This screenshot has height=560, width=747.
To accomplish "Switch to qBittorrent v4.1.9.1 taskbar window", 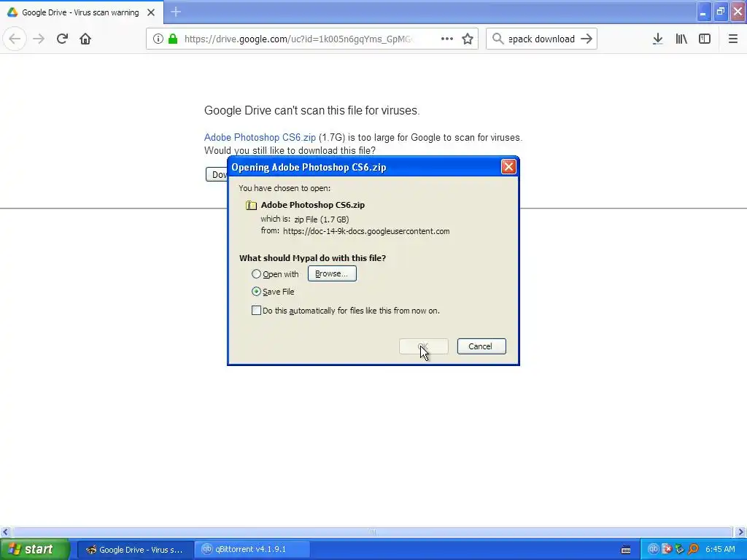I will pos(252,550).
